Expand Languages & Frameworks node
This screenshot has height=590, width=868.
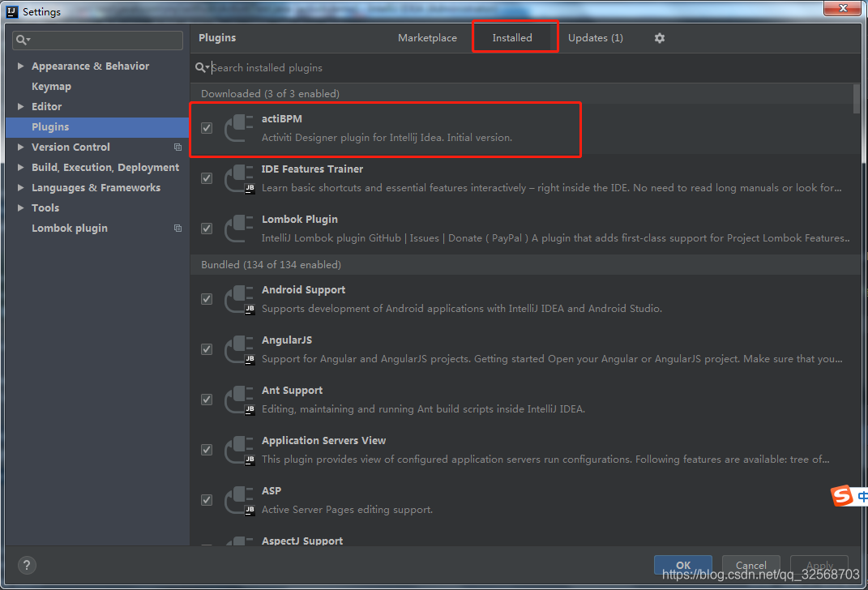tap(20, 188)
